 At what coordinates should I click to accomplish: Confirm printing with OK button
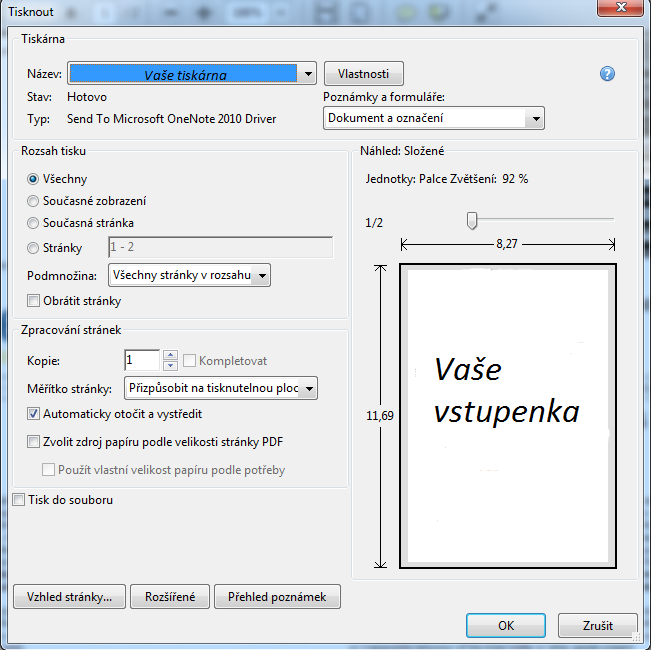click(506, 625)
